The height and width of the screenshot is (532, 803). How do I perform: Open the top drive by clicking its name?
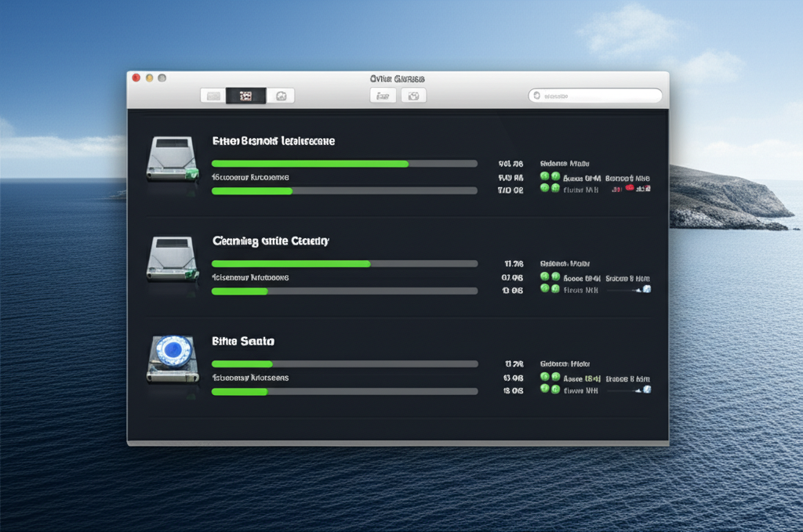[x=273, y=141]
